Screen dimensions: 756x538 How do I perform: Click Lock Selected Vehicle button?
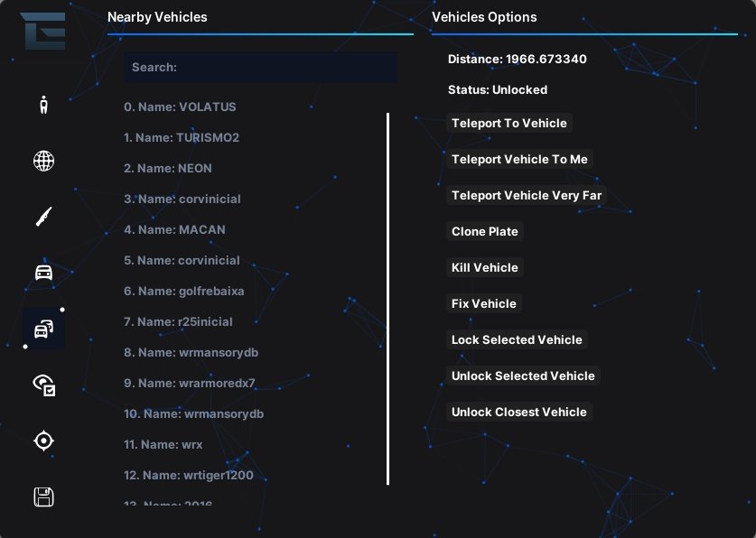coord(517,340)
